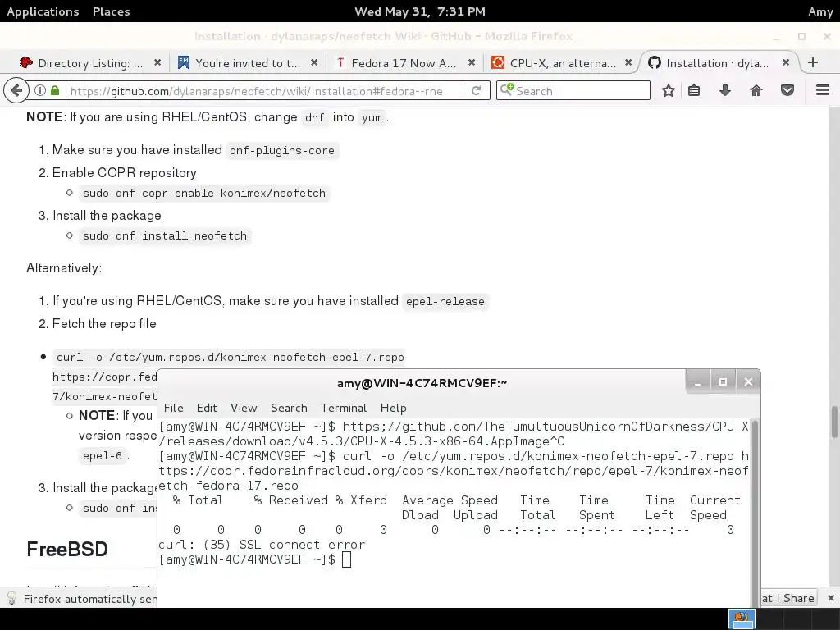
Task: Maximize the terminal window
Action: 723,381
